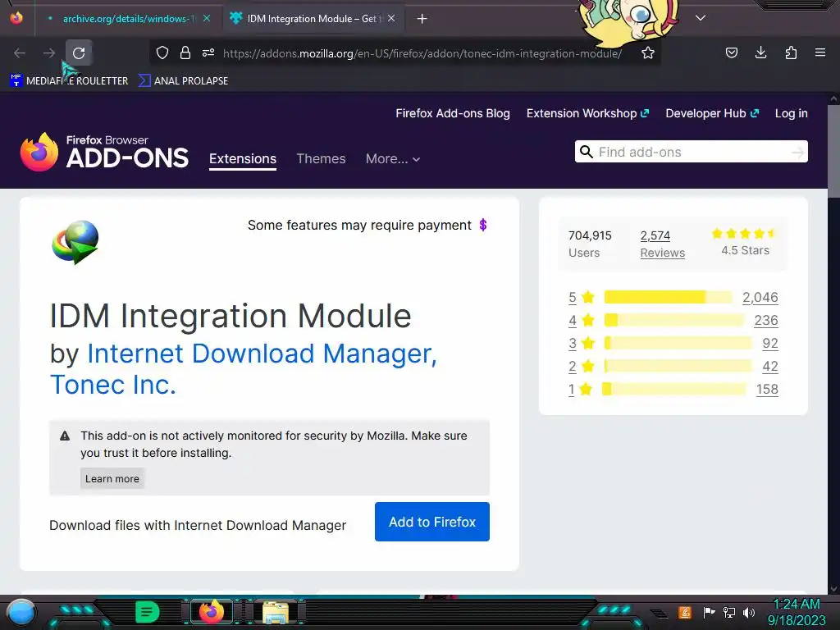Click the Firefox Browser ADD-ONS logo
The width and height of the screenshot is (840, 630).
pyautogui.click(x=104, y=153)
